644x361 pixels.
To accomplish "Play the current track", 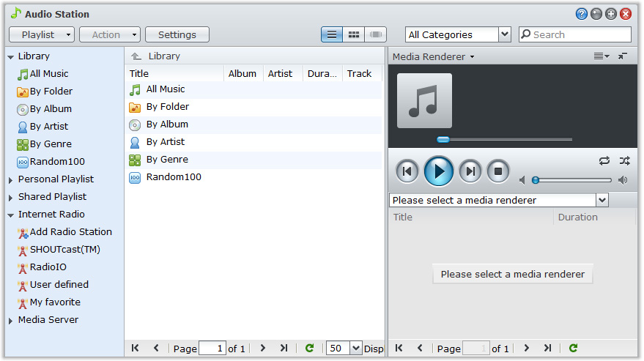I will coord(439,171).
